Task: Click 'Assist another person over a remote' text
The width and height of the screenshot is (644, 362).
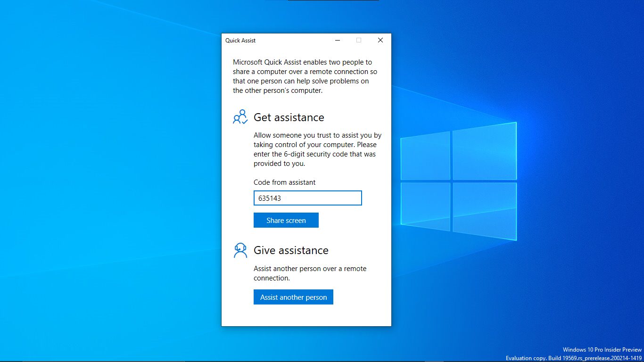Action: click(310, 273)
